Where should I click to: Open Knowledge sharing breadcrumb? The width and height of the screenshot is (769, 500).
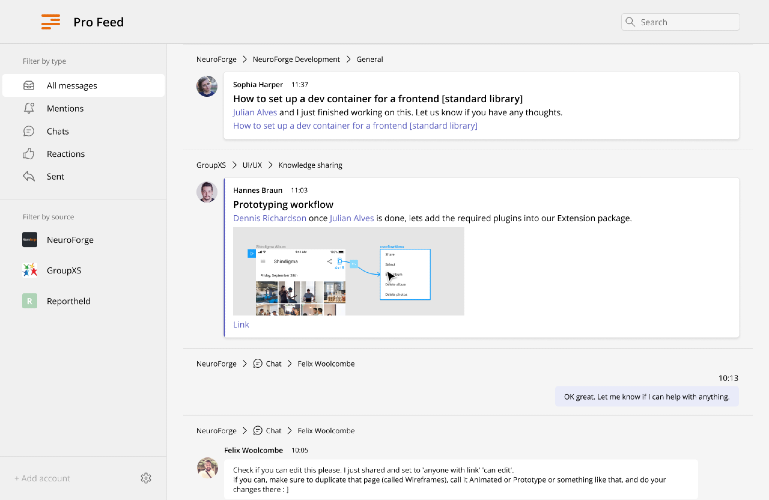tap(310, 165)
